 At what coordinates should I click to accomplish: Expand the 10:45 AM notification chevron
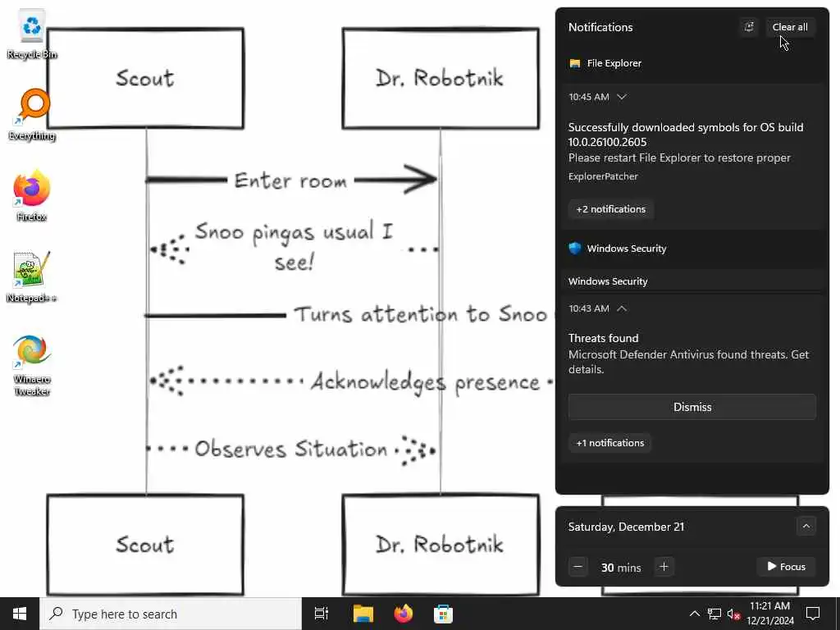622,97
